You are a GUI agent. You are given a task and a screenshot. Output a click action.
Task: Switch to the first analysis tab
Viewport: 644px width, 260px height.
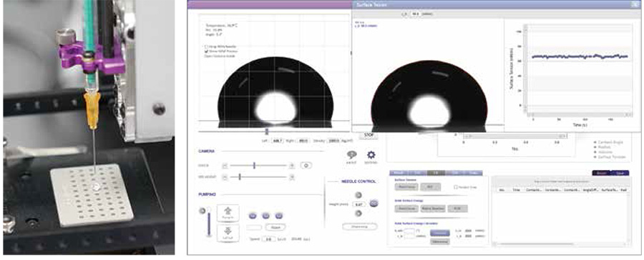click(398, 173)
